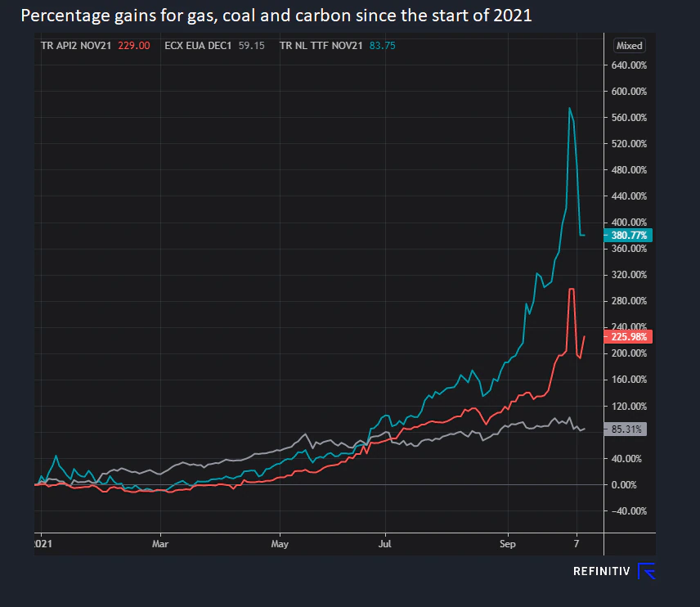
Task: Click the −40.00% axis tick label
Action: pyautogui.click(x=628, y=511)
